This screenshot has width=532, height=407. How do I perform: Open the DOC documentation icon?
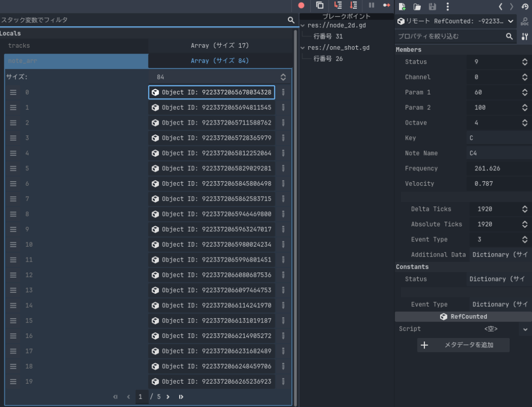click(x=525, y=21)
